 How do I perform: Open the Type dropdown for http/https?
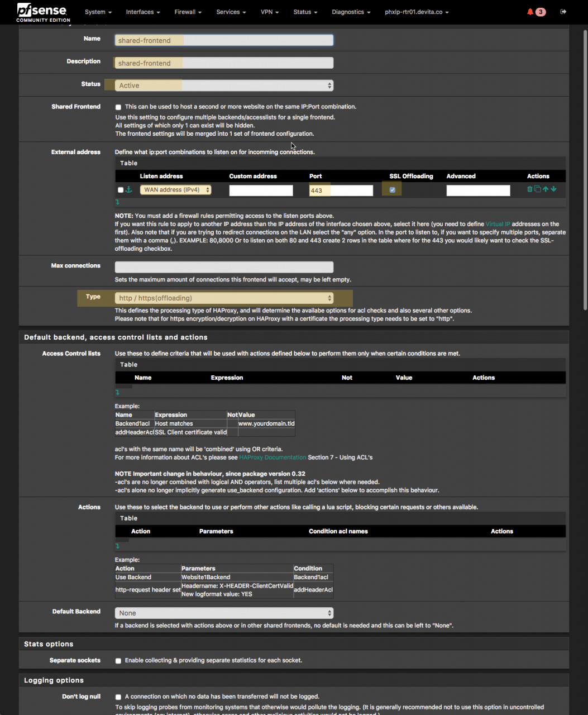pos(224,298)
